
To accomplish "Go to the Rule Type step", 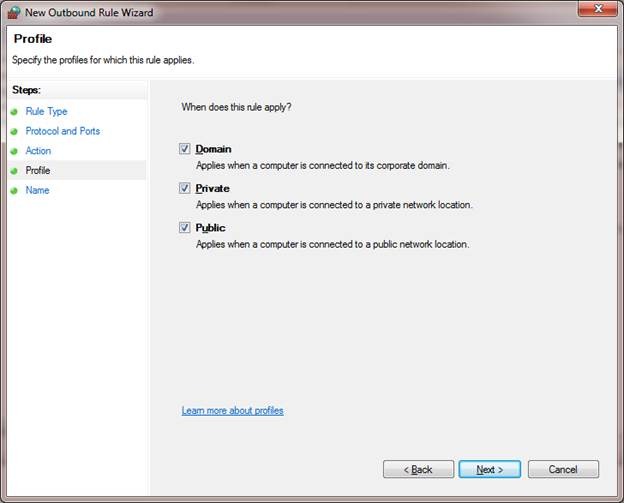I will click(46, 112).
